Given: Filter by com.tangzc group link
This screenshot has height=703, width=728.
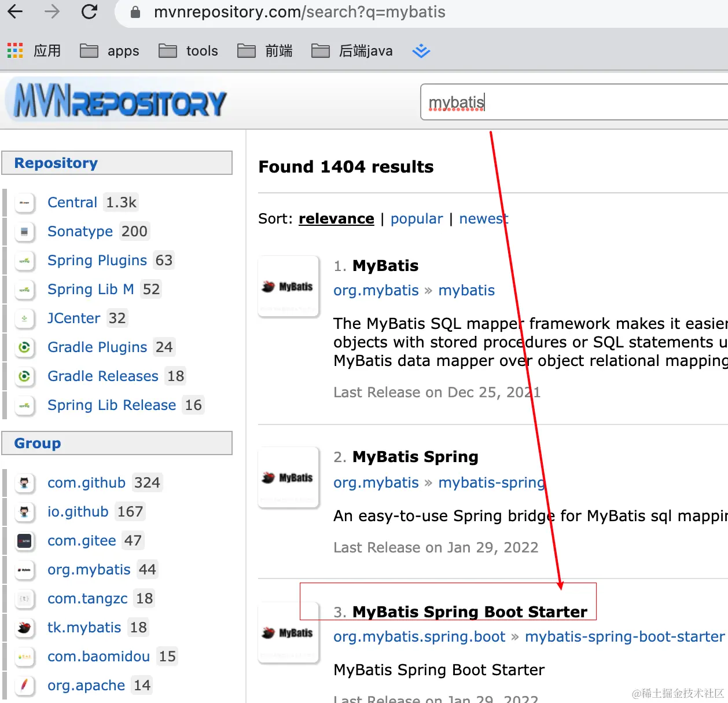Looking at the screenshot, I should pyautogui.click(x=87, y=599).
